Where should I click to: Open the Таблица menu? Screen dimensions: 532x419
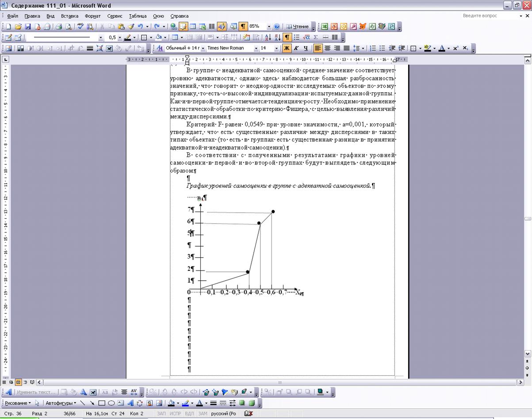[x=138, y=16]
